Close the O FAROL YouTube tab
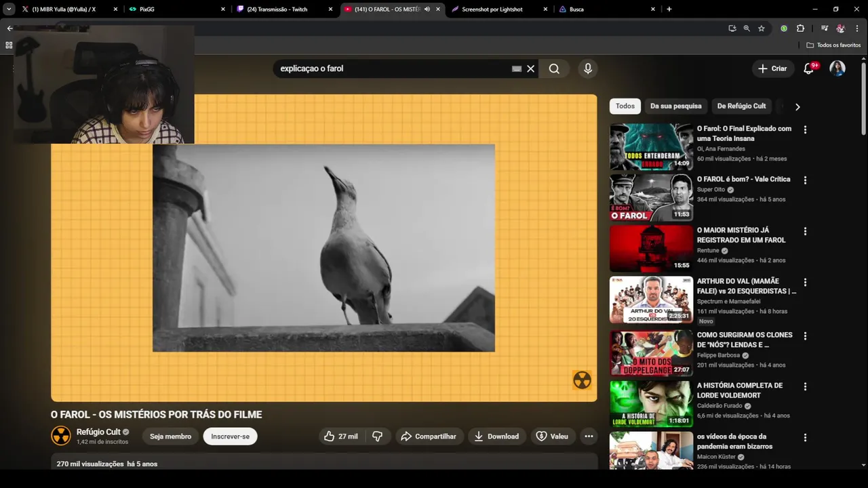868x488 pixels. pos(438,9)
